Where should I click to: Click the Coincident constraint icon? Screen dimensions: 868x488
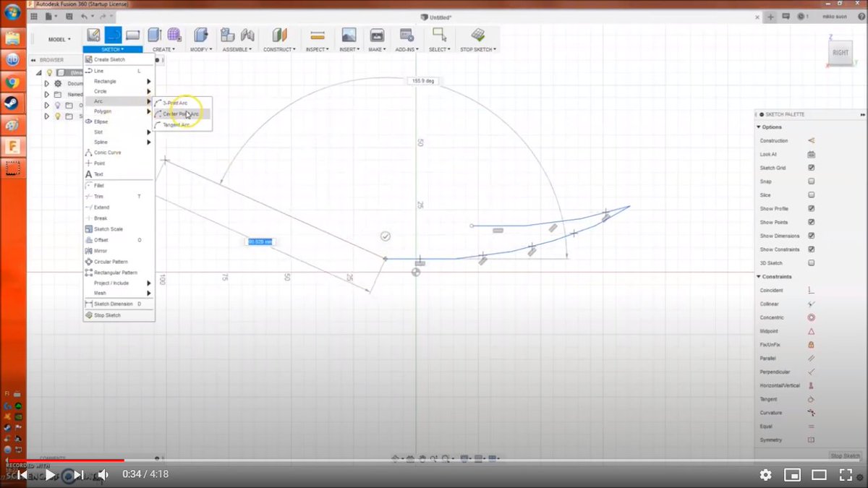(x=811, y=290)
